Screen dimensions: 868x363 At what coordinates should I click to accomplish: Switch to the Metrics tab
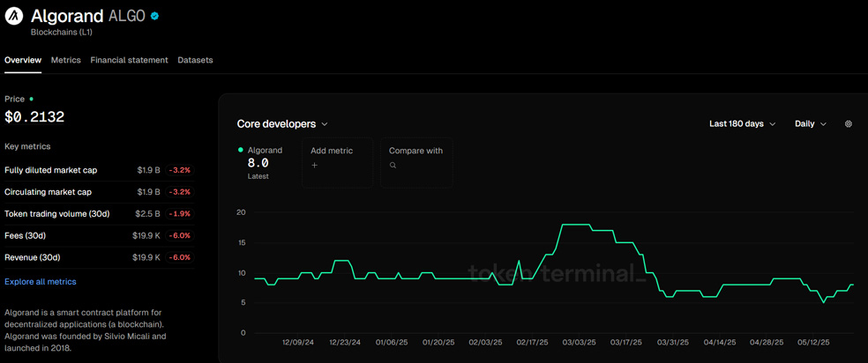point(65,60)
